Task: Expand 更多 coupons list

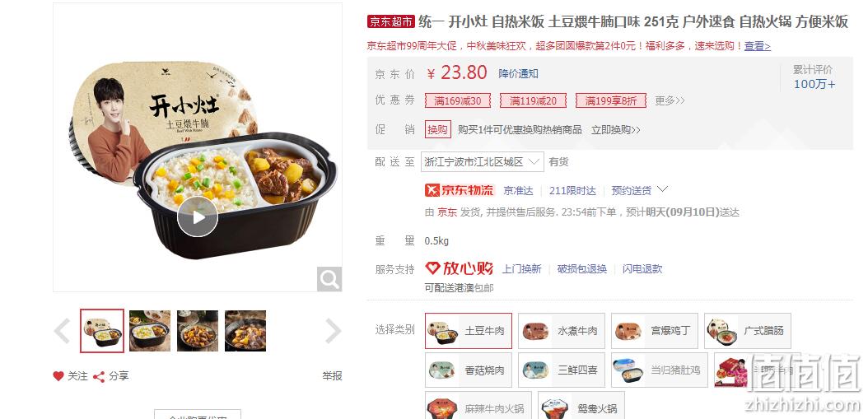Action: [670, 100]
